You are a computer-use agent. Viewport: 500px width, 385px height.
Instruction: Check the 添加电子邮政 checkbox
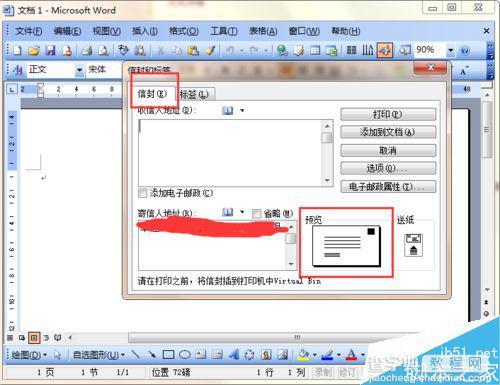click(142, 193)
